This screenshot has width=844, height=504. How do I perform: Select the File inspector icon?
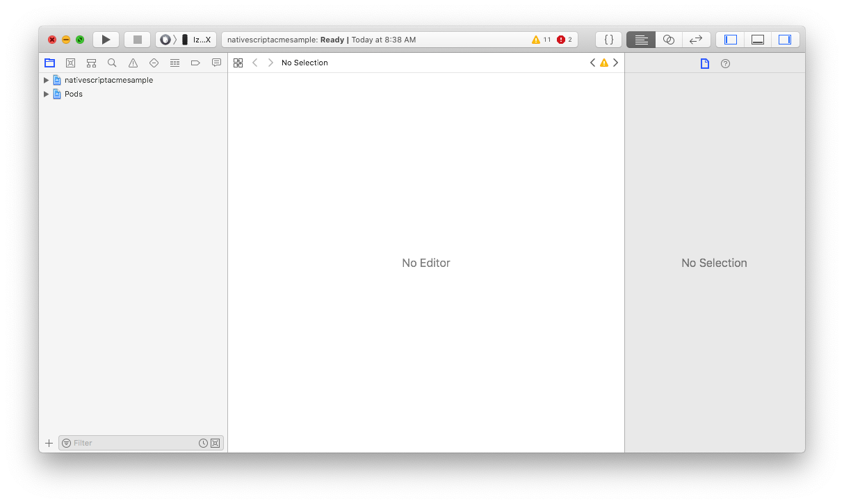(x=704, y=63)
